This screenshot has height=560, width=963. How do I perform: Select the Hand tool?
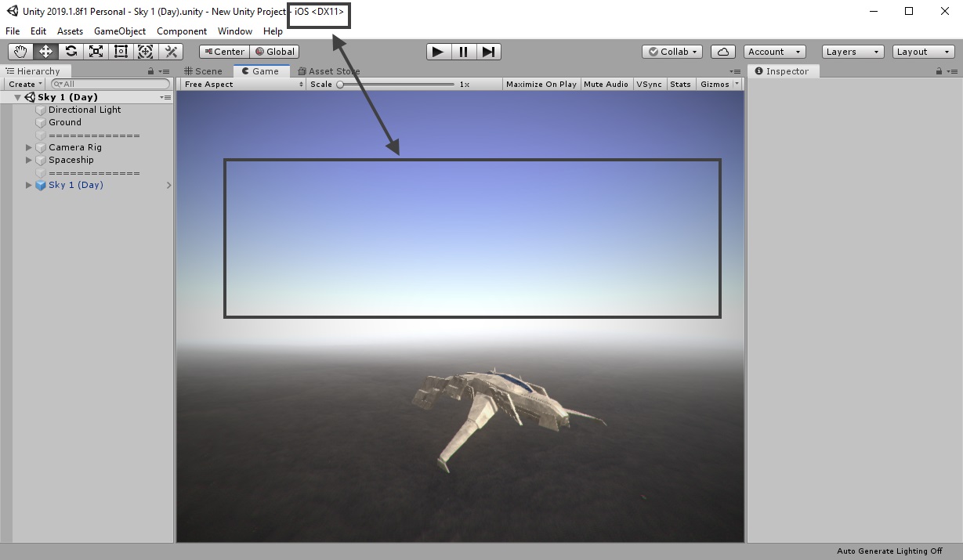[x=20, y=51]
